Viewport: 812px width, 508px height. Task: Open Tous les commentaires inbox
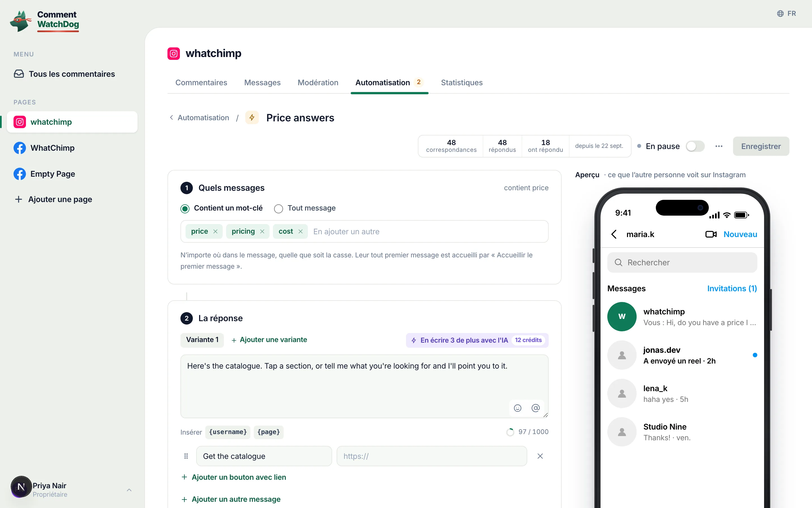64,74
